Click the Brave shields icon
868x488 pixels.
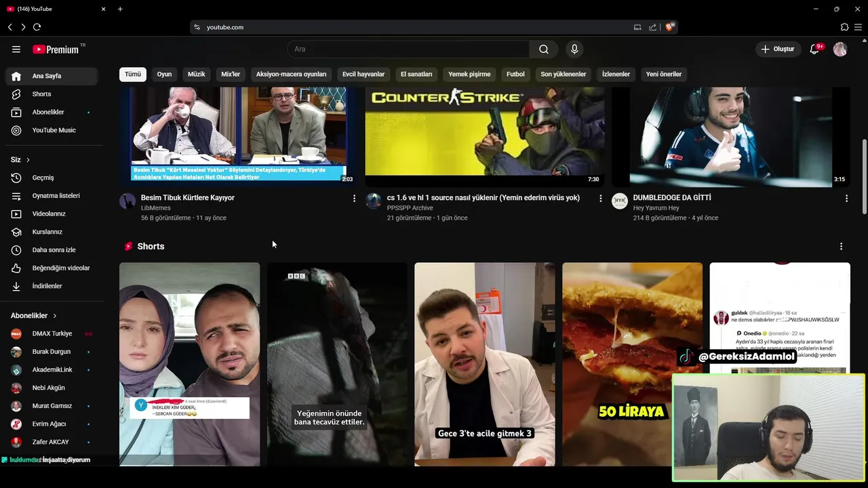(x=670, y=27)
